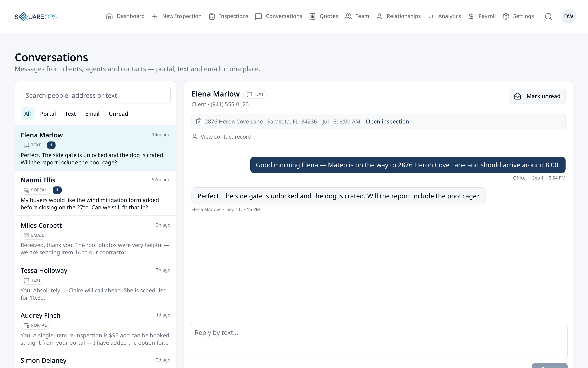Click the phone number (941) 555-0120
The width and height of the screenshot is (588, 368).
(x=230, y=104)
